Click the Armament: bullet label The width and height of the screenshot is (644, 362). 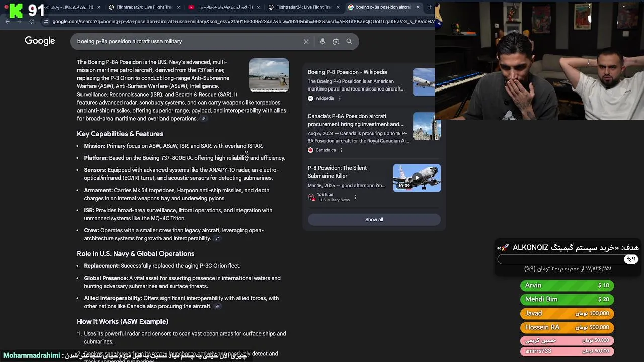(98, 190)
